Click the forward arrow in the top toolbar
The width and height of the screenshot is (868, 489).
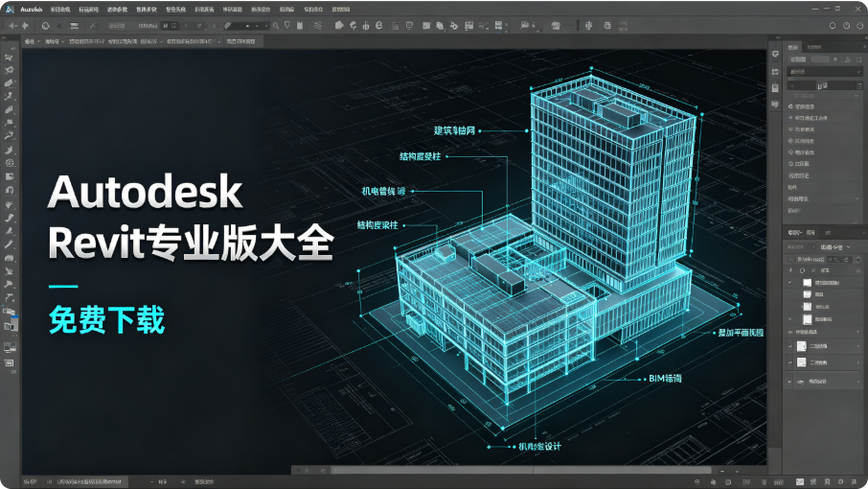pyautogui.click(x=25, y=26)
